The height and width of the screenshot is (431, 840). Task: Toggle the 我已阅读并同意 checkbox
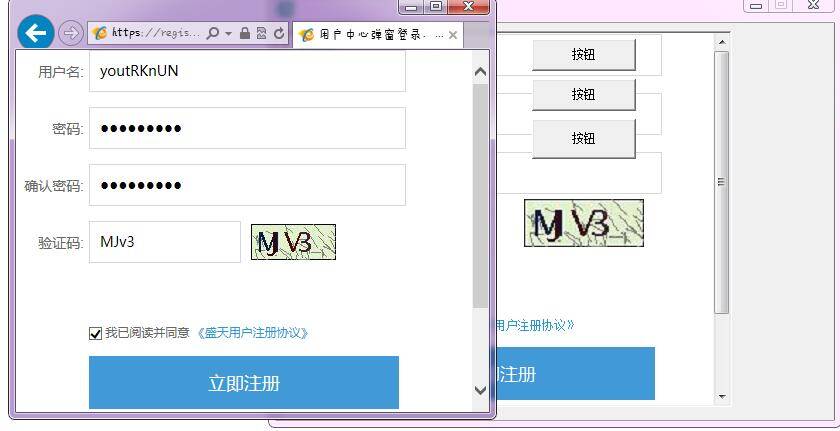point(95,334)
